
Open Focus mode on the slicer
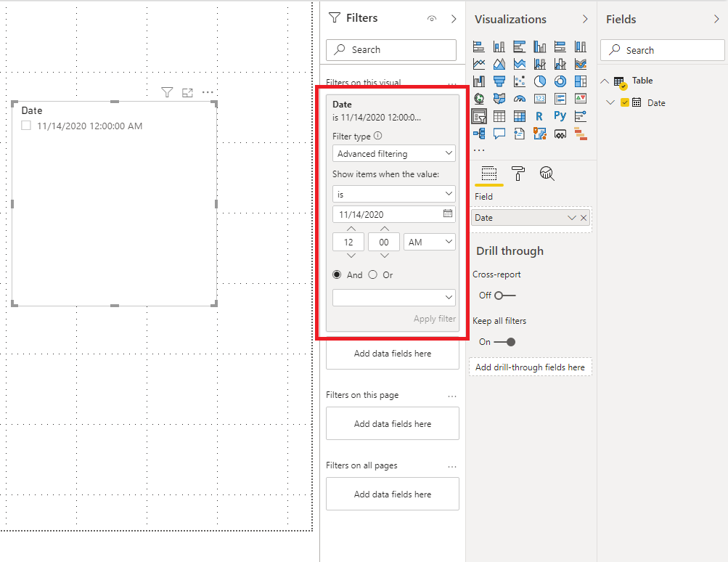(x=187, y=92)
